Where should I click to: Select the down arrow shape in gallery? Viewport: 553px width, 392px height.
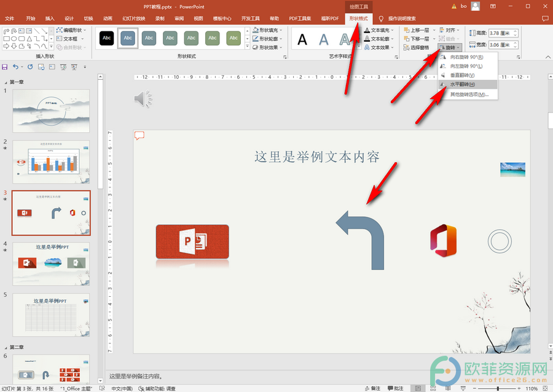(x=14, y=46)
